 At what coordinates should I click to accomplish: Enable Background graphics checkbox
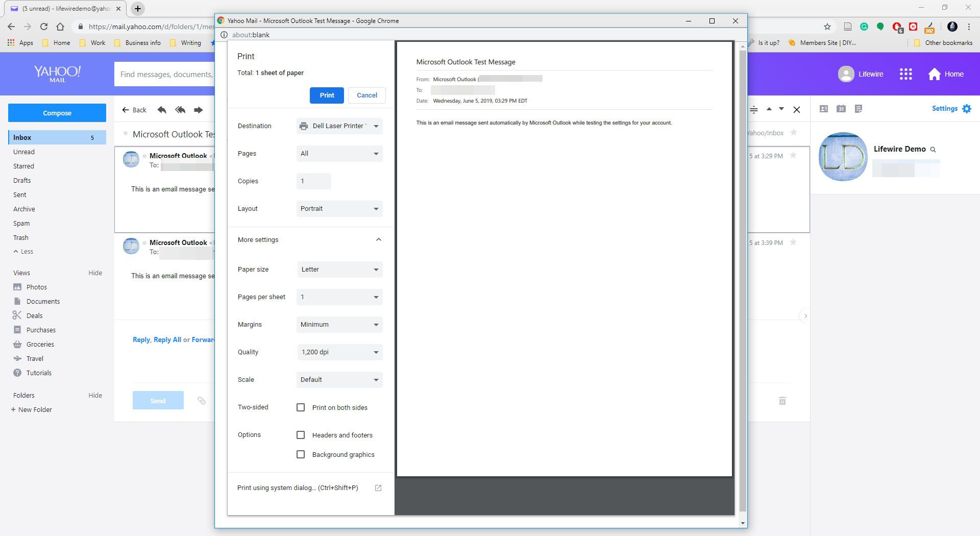(x=301, y=454)
